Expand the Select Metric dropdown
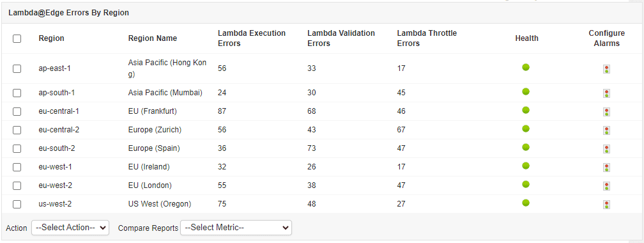This screenshot has width=644, height=243. [x=236, y=228]
